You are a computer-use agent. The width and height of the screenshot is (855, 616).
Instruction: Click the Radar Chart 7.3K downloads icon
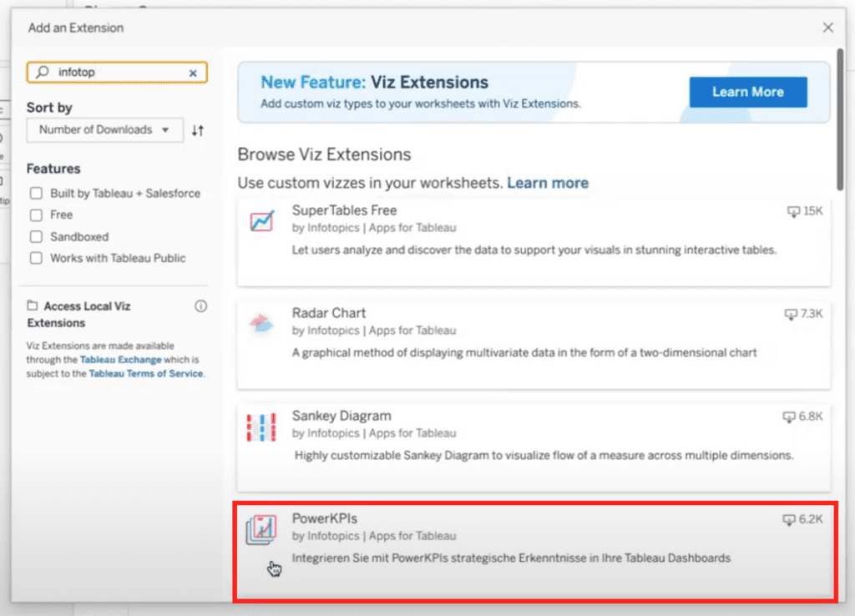(791, 314)
